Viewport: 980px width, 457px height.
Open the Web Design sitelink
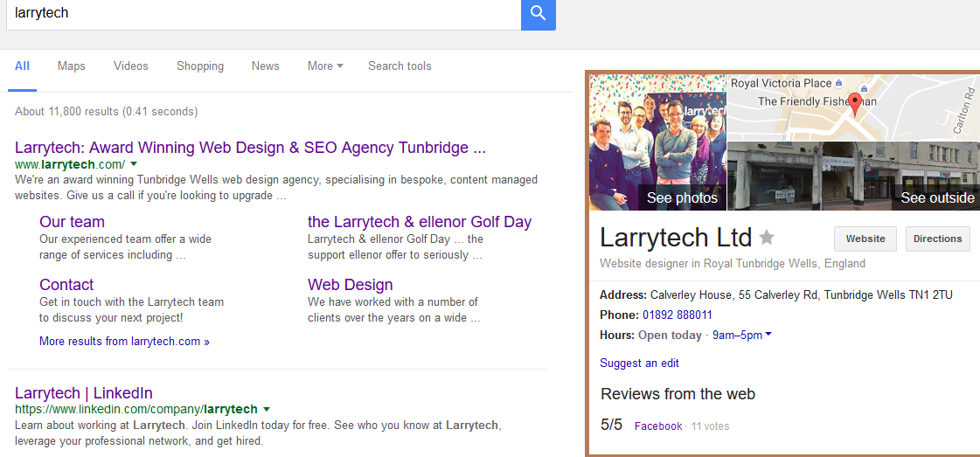[350, 285]
